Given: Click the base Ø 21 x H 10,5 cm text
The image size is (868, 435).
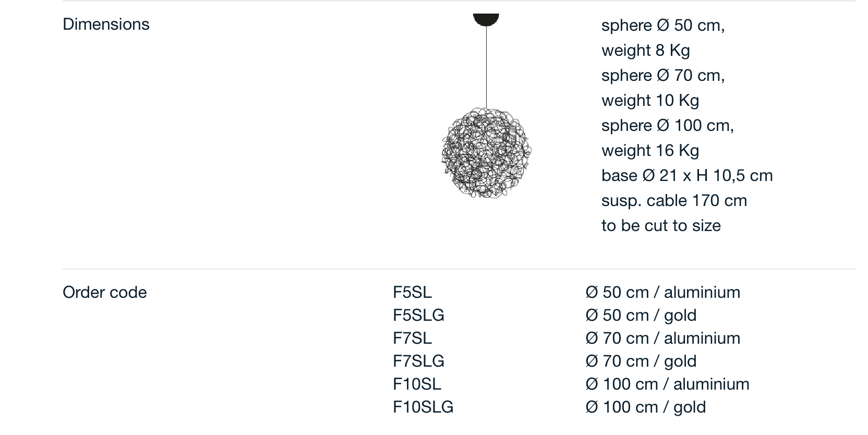Looking at the screenshot, I should click(x=687, y=175).
